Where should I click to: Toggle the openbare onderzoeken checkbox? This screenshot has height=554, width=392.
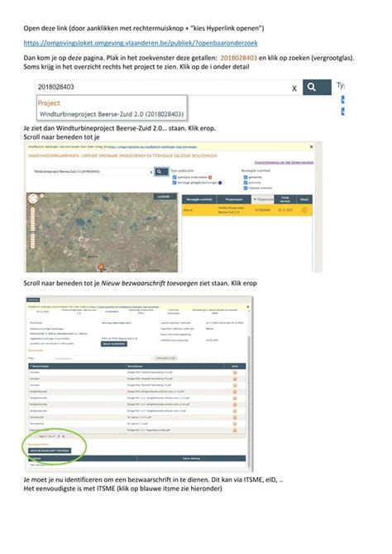(x=174, y=177)
